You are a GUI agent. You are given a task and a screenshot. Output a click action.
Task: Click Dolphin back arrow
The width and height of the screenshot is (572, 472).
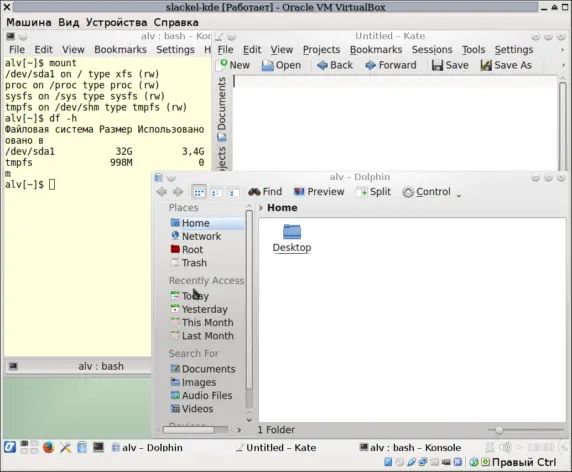[x=162, y=192]
